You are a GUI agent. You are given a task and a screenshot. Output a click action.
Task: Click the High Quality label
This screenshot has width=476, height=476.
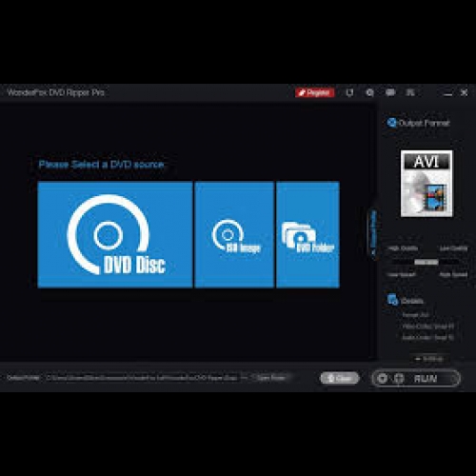click(x=403, y=248)
